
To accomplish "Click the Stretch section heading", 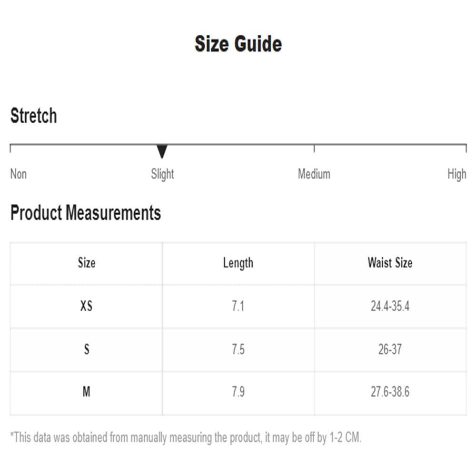I will pos(34,115).
